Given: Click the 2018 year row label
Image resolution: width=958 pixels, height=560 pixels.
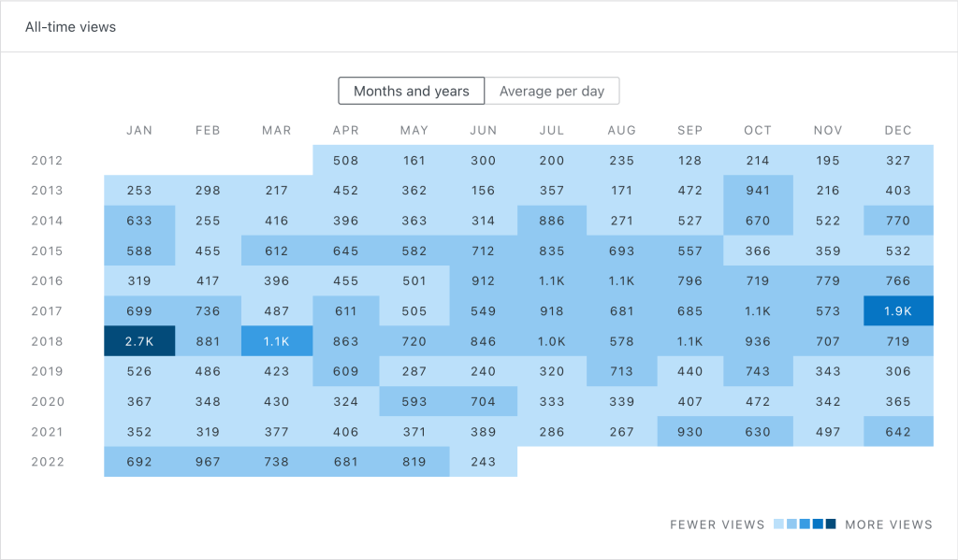Looking at the screenshot, I should point(47,341).
